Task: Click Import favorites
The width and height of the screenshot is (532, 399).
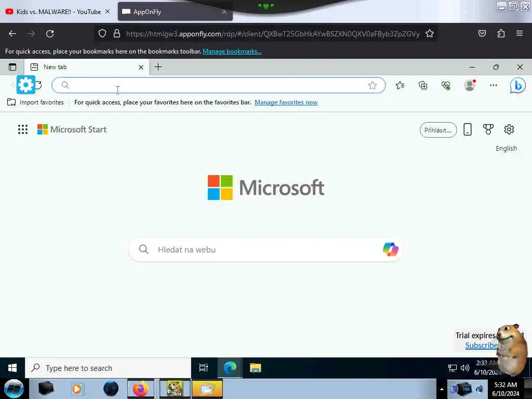Action: [36, 102]
